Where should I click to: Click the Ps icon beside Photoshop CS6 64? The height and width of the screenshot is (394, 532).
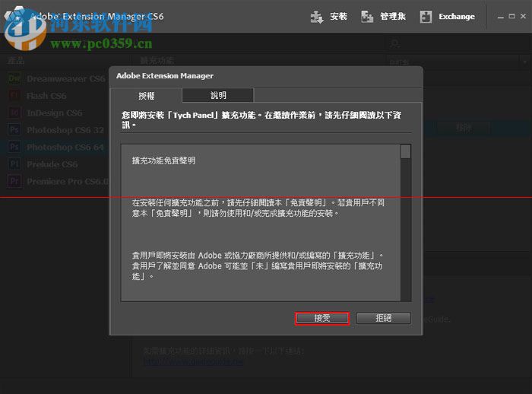14,147
